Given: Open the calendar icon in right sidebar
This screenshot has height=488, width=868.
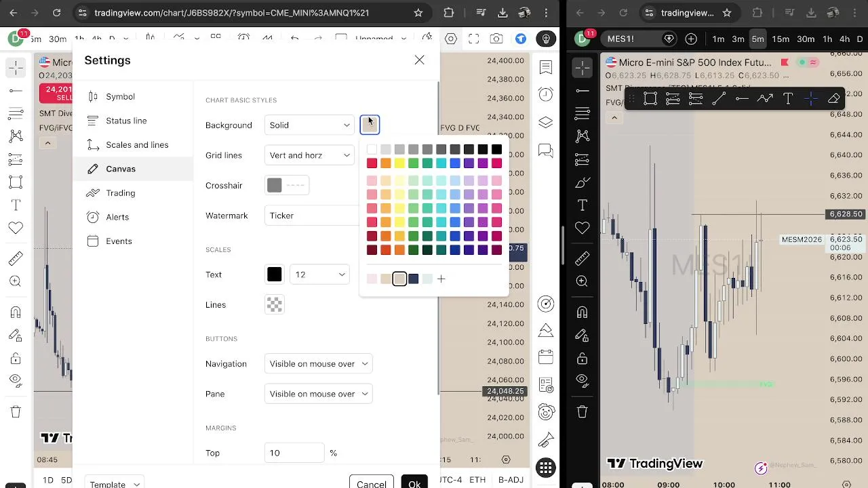Looking at the screenshot, I should click(x=546, y=357).
